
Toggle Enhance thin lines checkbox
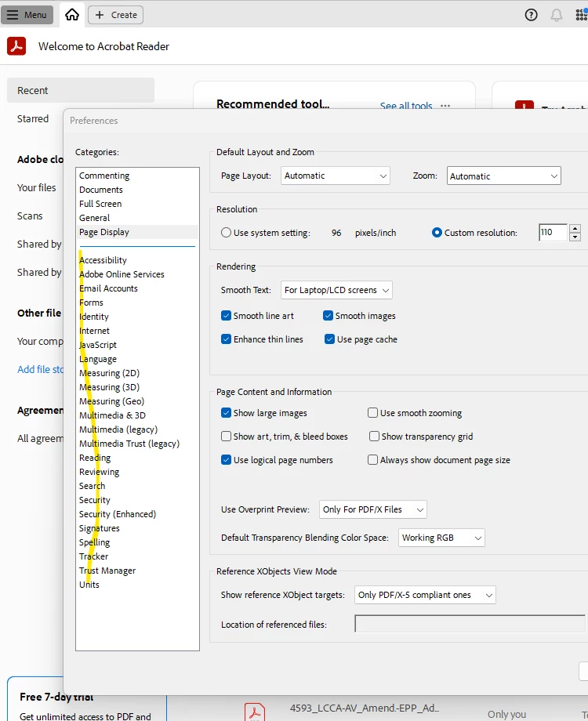[226, 339]
